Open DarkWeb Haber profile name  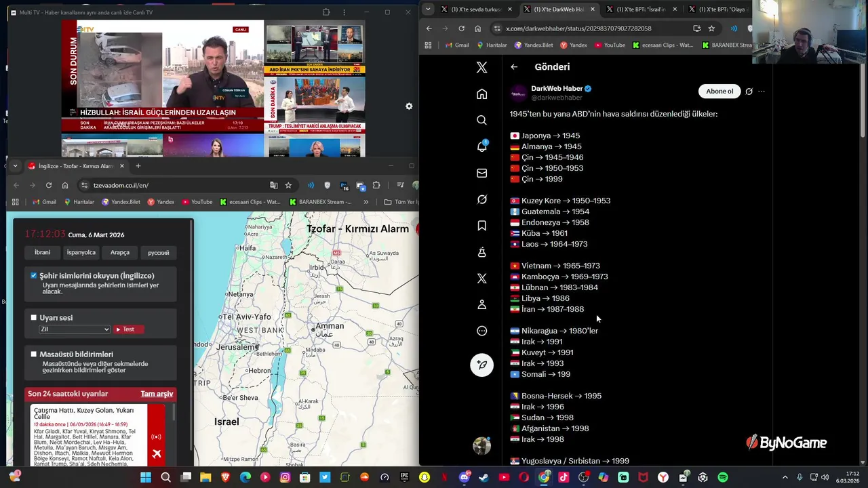coord(557,88)
